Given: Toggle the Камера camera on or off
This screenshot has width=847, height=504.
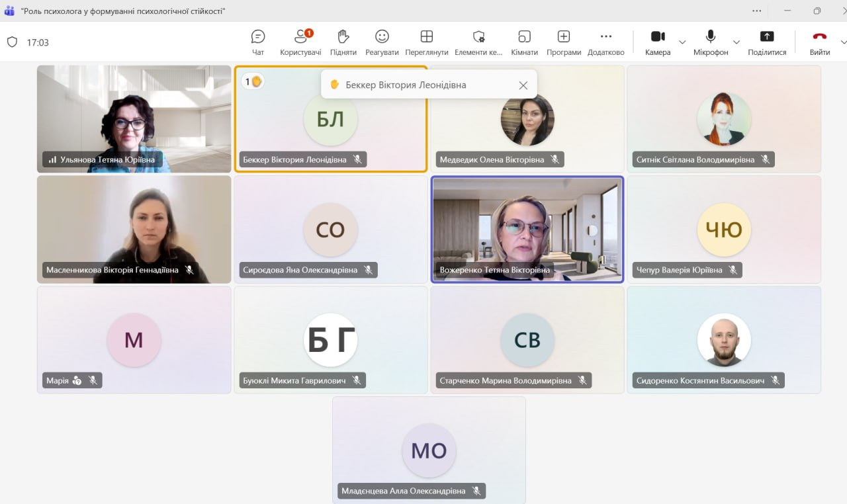Looking at the screenshot, I should pyautogui.click(x=658, y=42).
